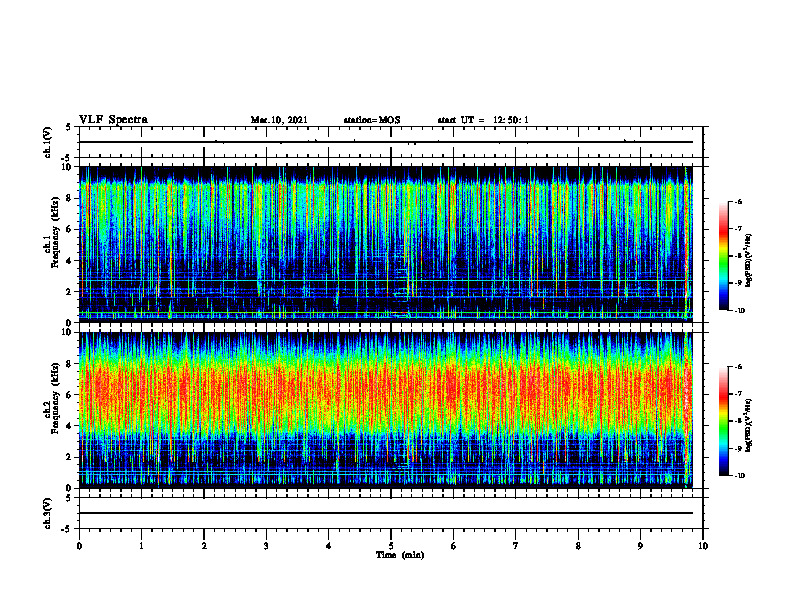Click time axis tick label "3"
This screenshot has height=612, width=792.
click(266, 546)
